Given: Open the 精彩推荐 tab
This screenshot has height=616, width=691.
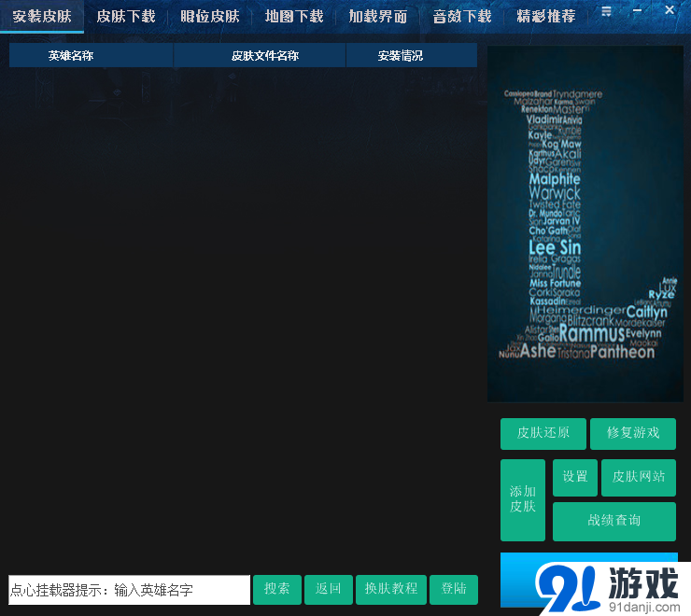Looking at the screenshot, I should 546,17.
